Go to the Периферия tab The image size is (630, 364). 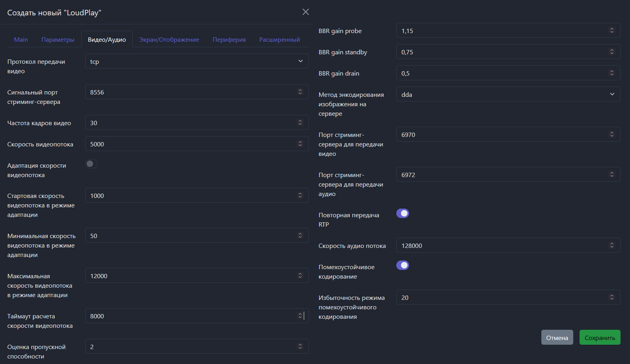229,40
